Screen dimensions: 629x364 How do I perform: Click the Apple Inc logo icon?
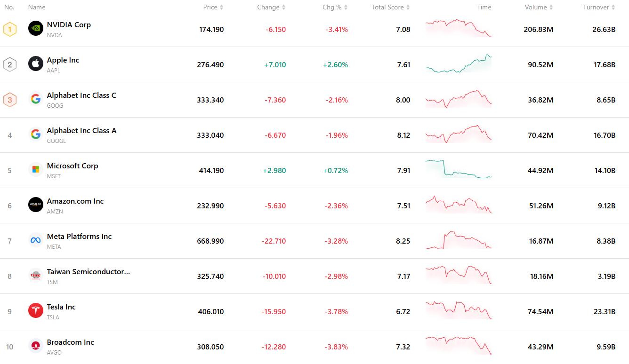pyautogui.click(x=36, y=64)
